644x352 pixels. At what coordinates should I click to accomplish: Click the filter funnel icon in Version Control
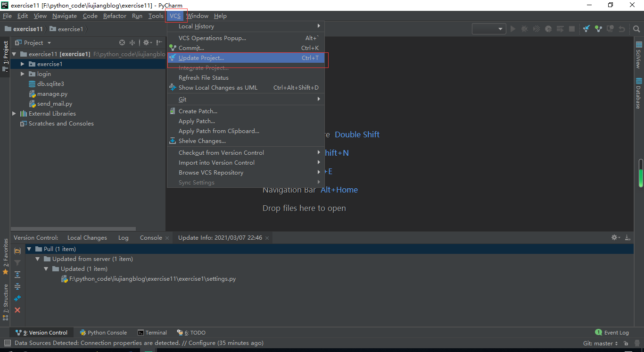click(17, 263)
